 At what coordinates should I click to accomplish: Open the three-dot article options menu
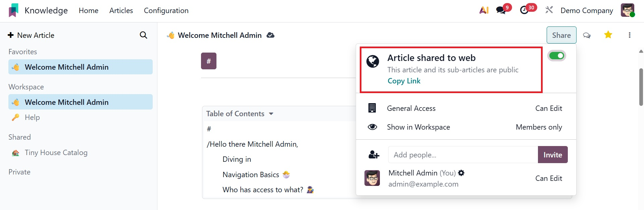[x=630, y=35]
